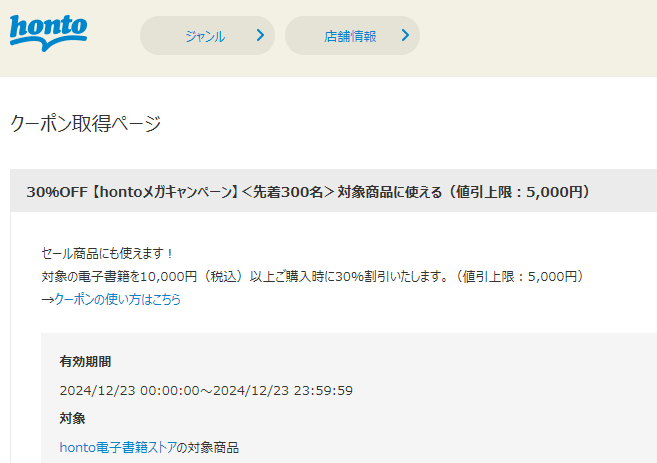
Task: Open the 店舗情報 menu button
Action: (352, 36)
